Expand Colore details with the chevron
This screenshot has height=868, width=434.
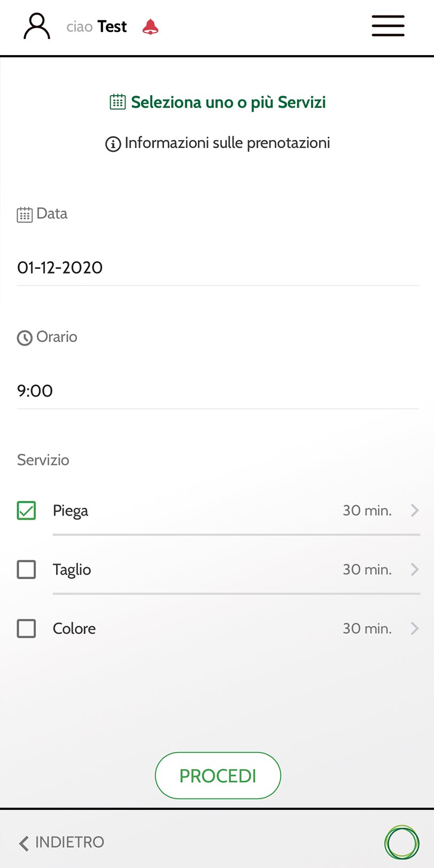coord(414,629)
